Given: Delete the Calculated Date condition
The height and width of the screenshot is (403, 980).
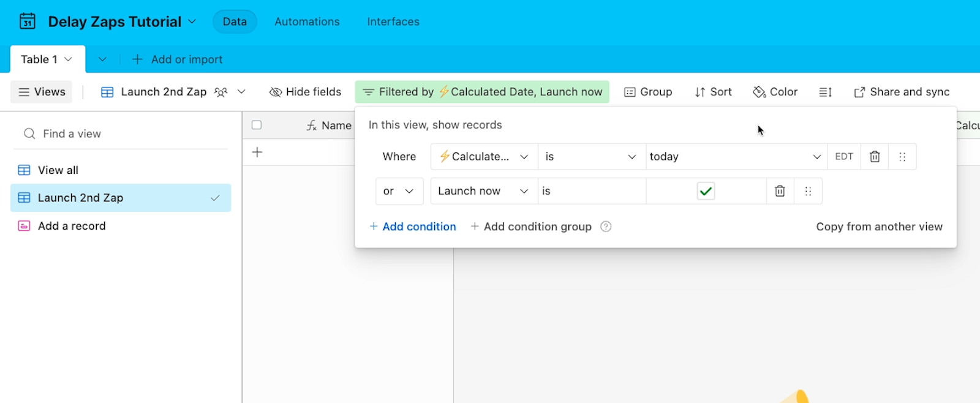Looking at the screenshot, I should point(875,157).
